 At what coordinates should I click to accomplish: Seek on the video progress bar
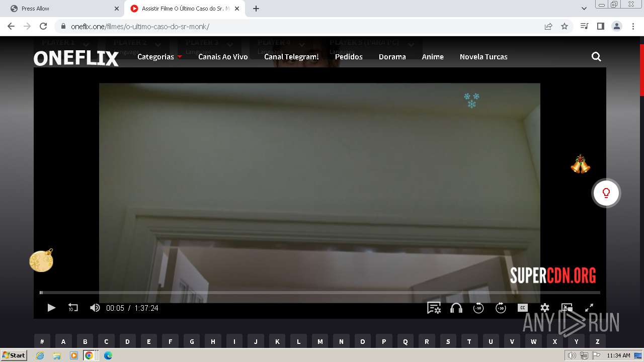pos(320,292)
